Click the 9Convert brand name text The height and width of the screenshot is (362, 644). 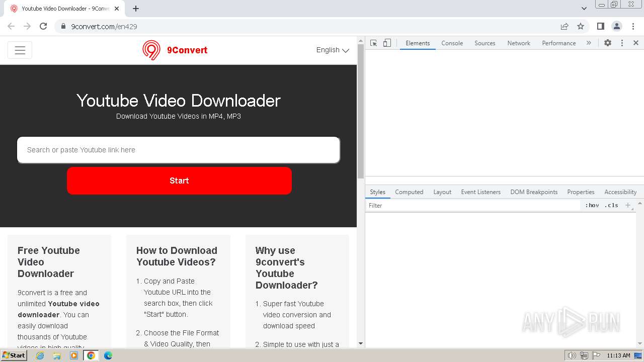pos(187,50)
